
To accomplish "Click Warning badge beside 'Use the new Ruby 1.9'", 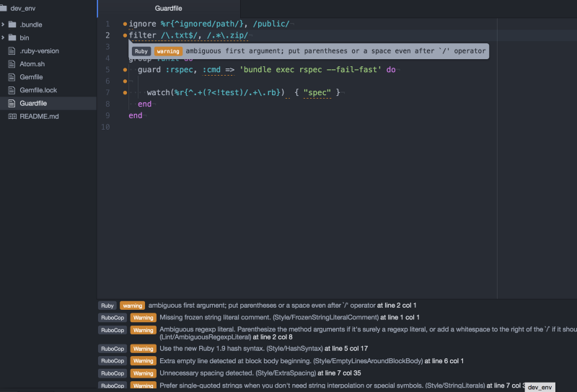I will tap(143, 349).
